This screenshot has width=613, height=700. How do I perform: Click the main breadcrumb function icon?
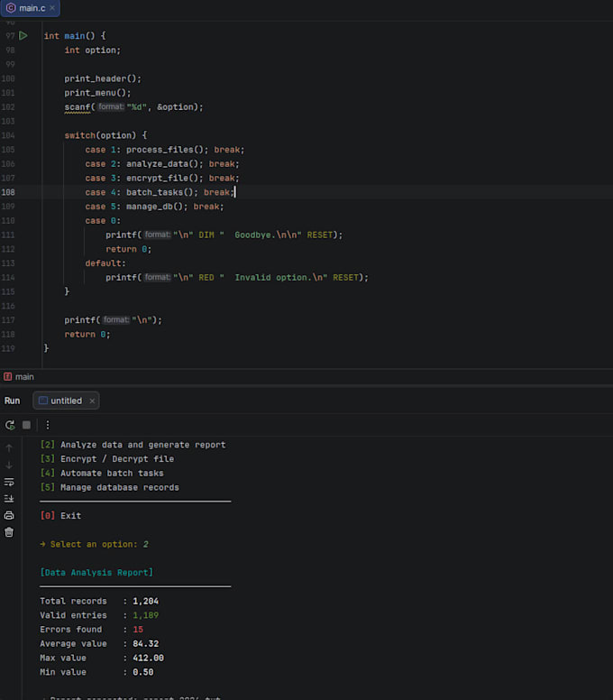pyautogui.click(x=7, y=377)
